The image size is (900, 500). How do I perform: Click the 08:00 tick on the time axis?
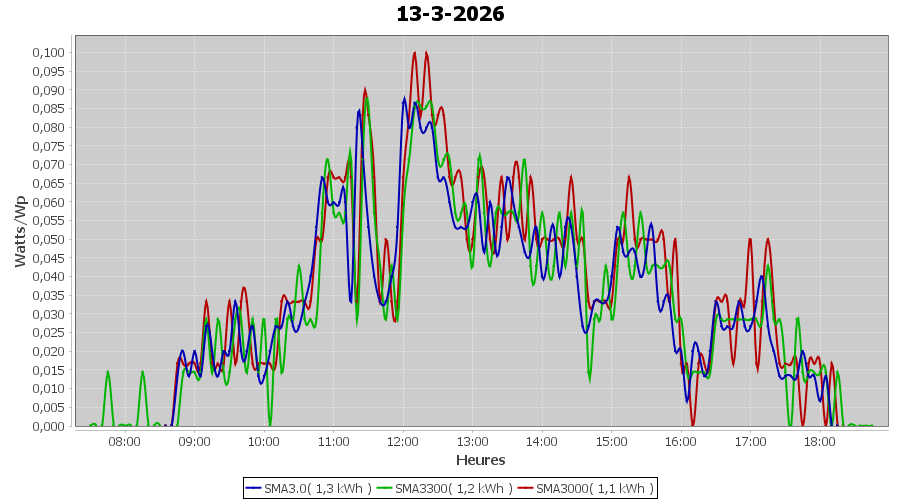(125, 441)
